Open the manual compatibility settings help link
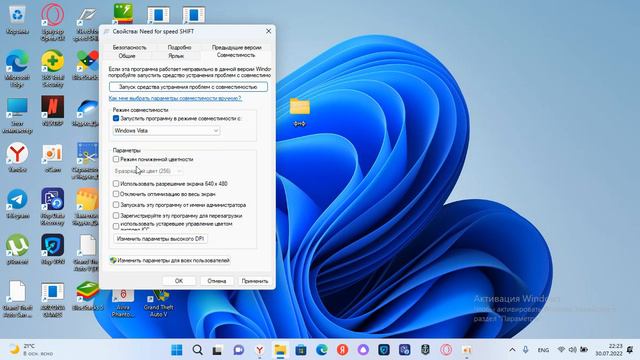Viewport: 640px width, 360px height. pyautogui.click(x=175, y=98)
